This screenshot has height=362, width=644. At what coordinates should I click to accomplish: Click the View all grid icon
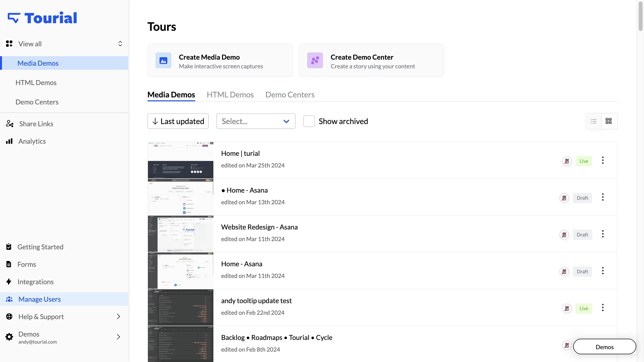[x=9, y=44]
